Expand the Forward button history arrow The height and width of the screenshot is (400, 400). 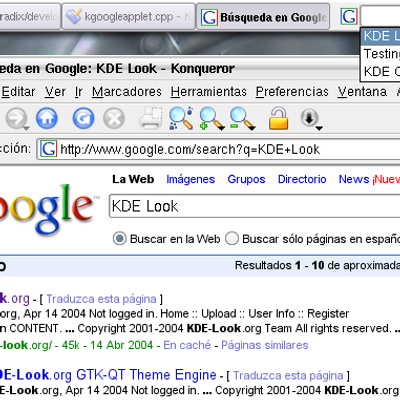(x=26, y=128)
